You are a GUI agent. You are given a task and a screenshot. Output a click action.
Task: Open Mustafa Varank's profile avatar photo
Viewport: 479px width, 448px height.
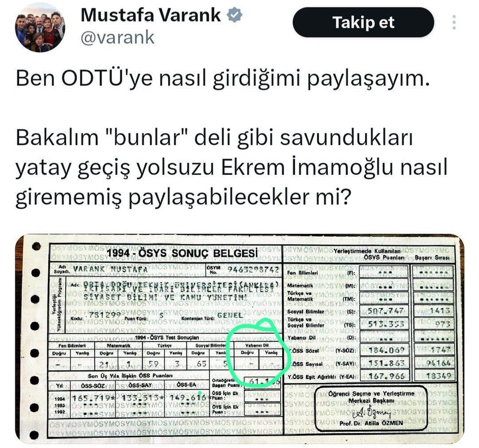[40, 27]
